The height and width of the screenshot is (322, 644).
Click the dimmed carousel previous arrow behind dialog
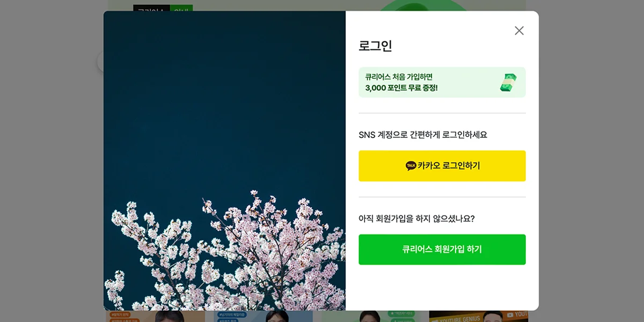point(100,62)
